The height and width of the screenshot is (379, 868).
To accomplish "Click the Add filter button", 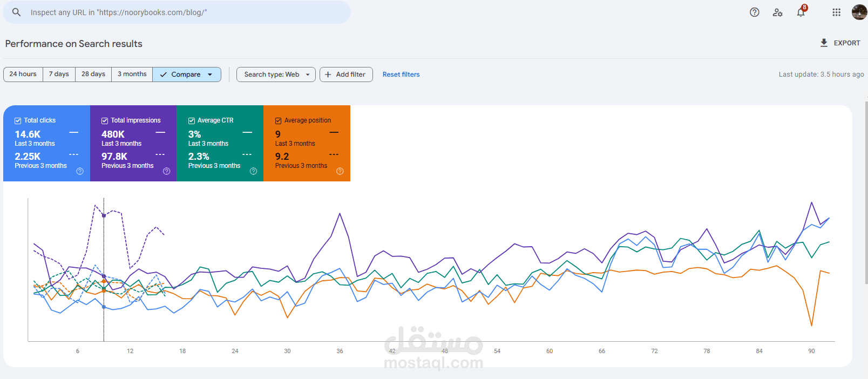I will click(346, 75).
